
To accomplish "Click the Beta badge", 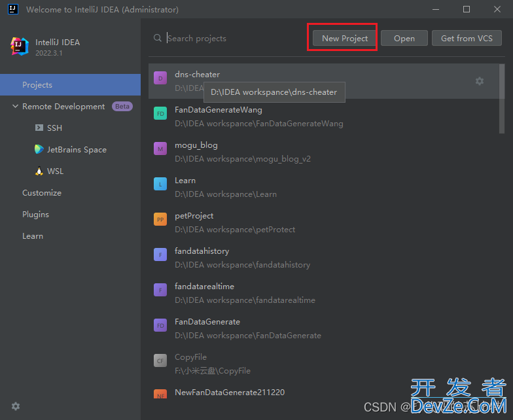I will [122, 106].
